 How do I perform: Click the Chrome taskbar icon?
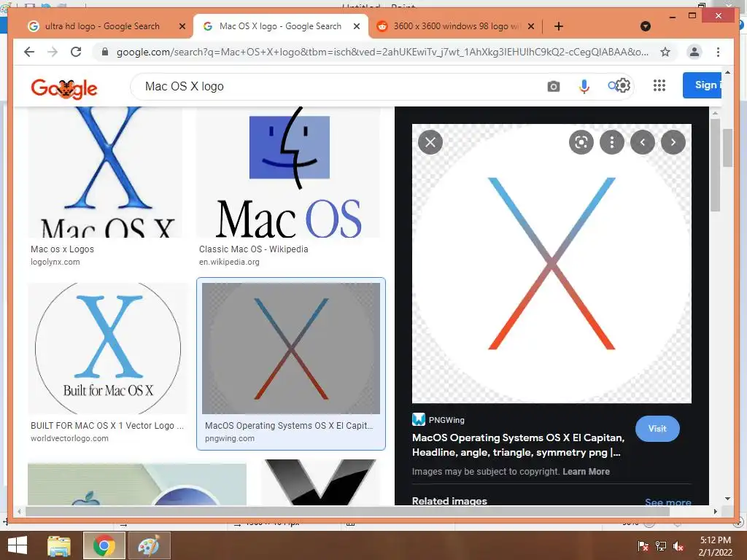point(104,545)
